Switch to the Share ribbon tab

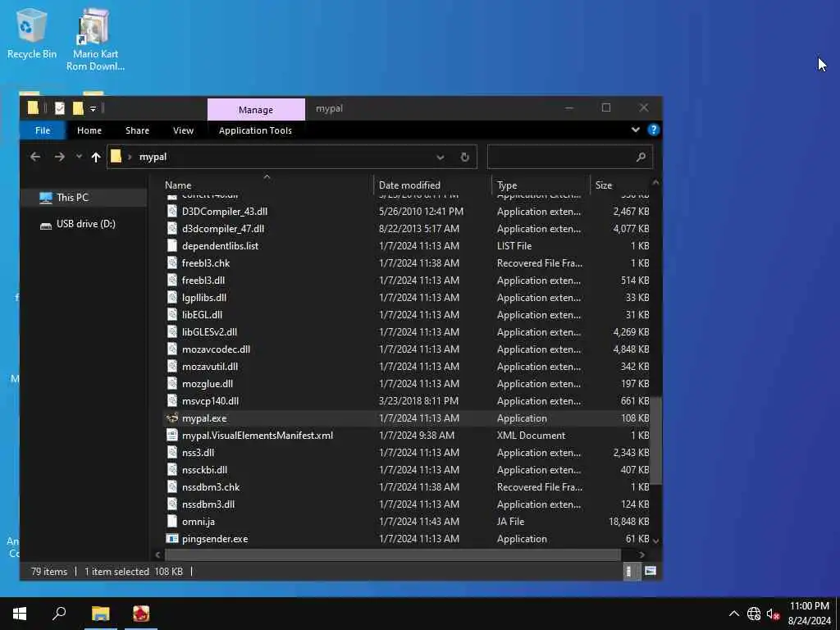click(137, 130)
